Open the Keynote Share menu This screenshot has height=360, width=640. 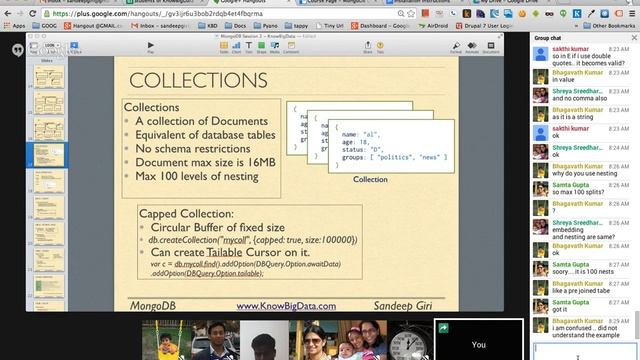pos(368,47)
